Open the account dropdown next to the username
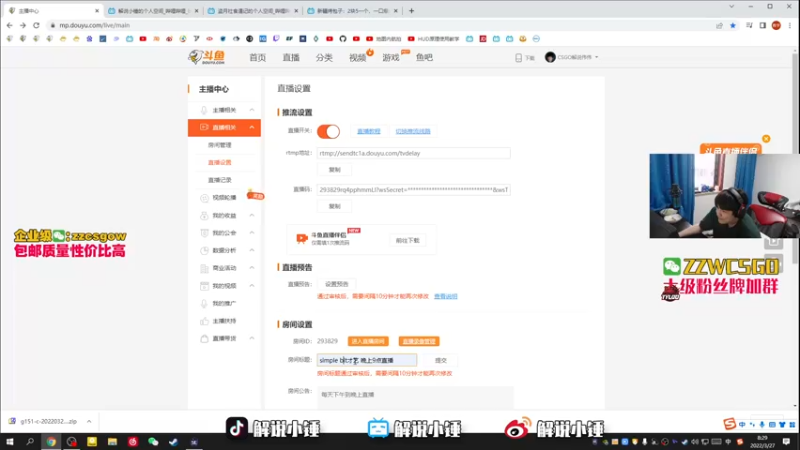The width and height of the screenshot is (800, 450). click(596, 58)
